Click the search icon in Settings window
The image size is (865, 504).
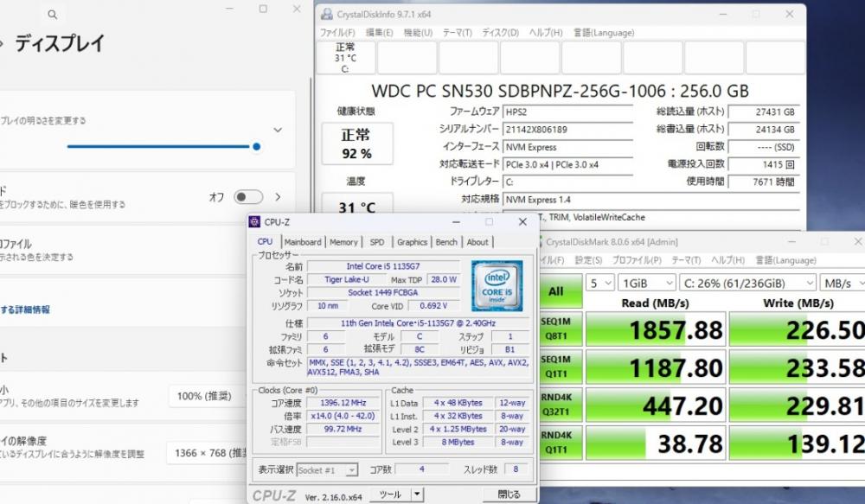point(53,15)
